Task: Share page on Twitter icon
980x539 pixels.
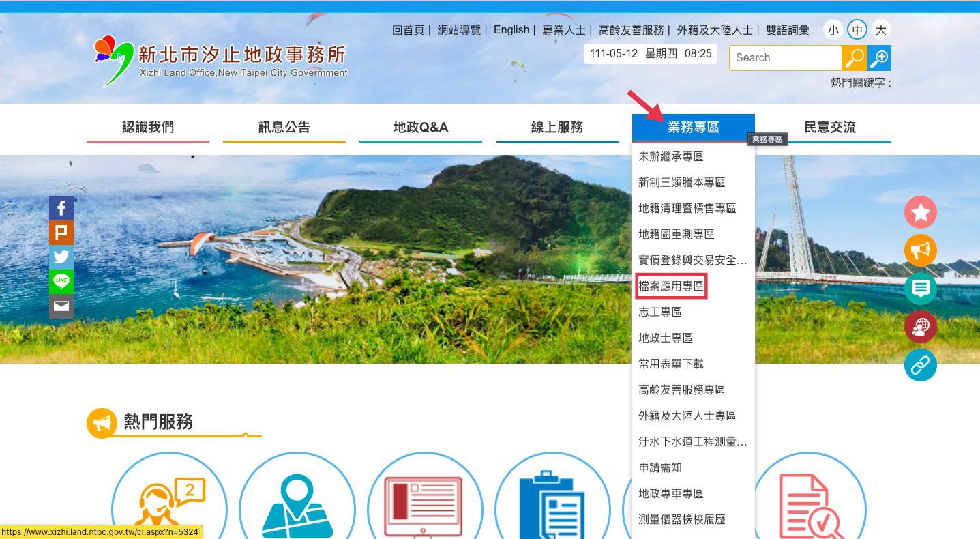Action: (61, 257)
